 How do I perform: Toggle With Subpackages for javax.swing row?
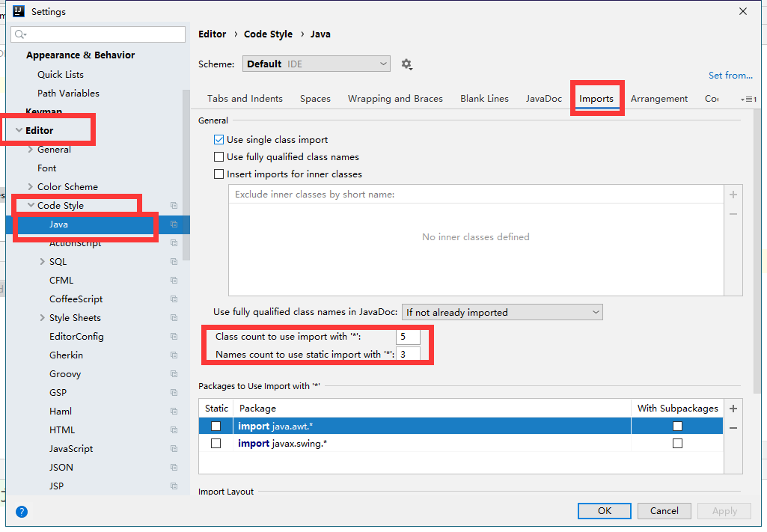(x=677, y=444)
